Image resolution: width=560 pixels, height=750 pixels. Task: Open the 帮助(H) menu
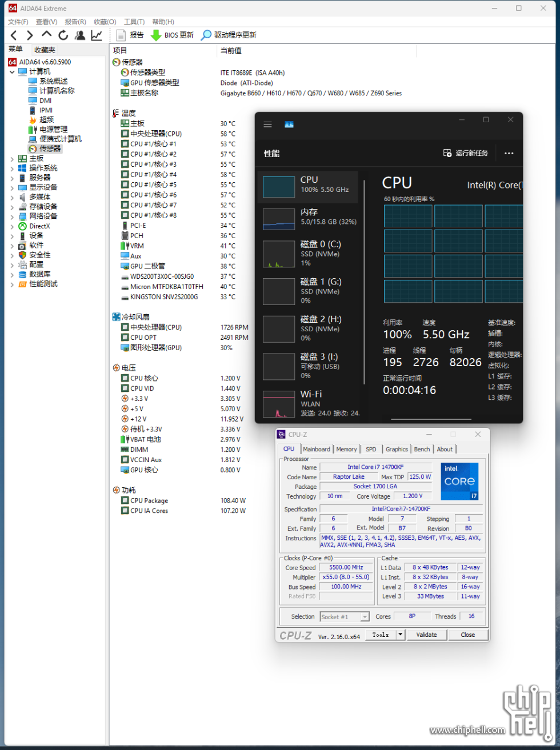(163, 22)
